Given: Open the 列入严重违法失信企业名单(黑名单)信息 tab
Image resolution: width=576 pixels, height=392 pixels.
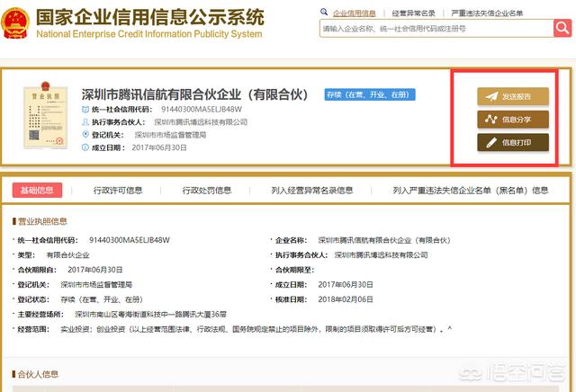Looking at the screenshot, I should point(470,190).
